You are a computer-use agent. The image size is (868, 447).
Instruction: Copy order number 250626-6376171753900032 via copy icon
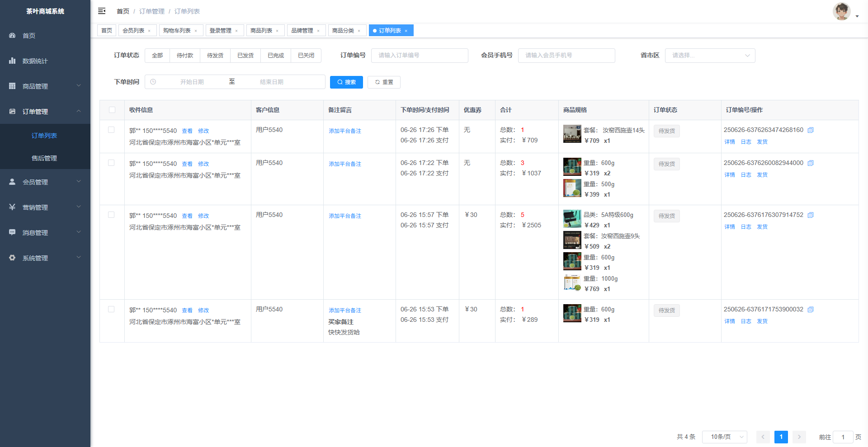pos(811,310)
